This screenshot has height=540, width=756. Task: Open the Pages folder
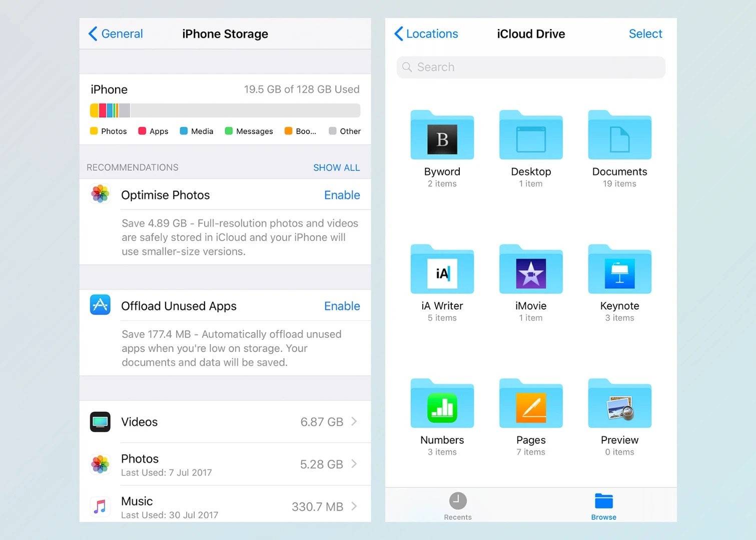(x=531, y=403)
